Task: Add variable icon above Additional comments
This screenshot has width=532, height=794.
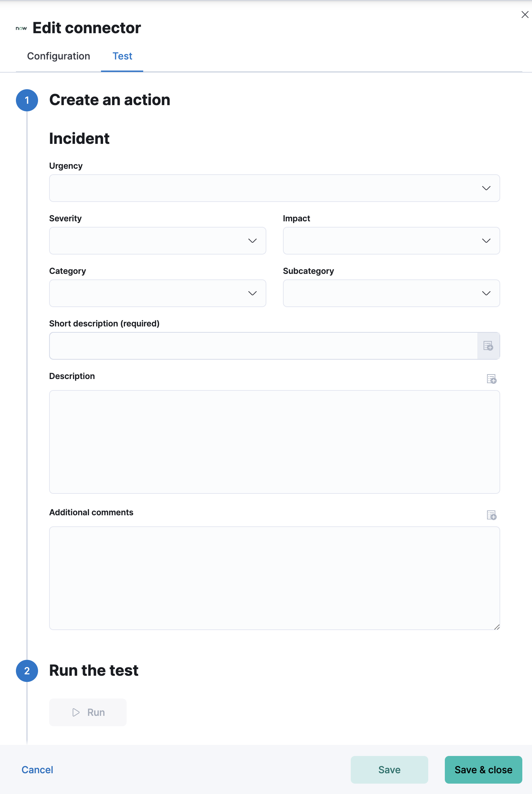Action: point(492,515)
